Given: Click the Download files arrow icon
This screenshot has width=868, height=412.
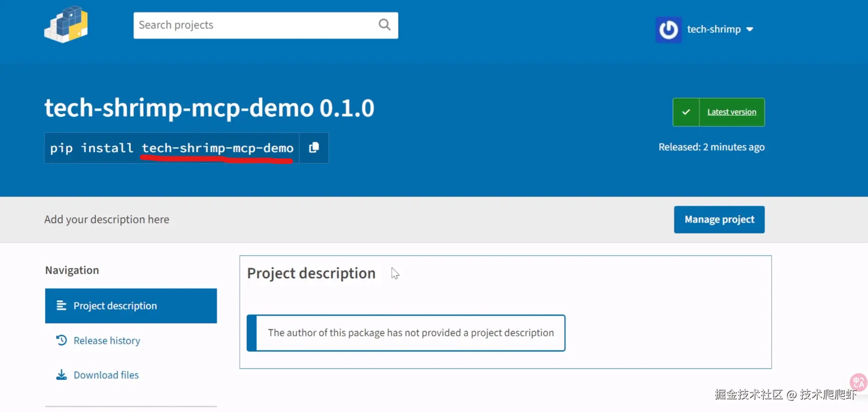Looking at the screenshot, I should [x=61, y=375].
